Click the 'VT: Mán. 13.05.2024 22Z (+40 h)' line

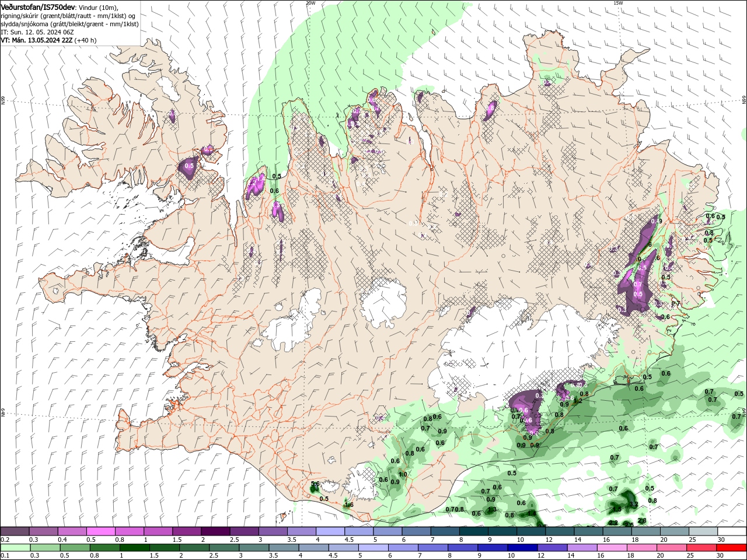pyautogui.click(x=49, y=40)
